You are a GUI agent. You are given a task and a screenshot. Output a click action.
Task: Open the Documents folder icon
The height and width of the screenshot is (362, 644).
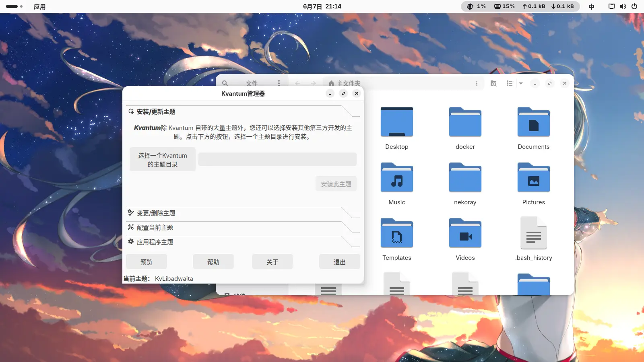(x=534, y=122)
